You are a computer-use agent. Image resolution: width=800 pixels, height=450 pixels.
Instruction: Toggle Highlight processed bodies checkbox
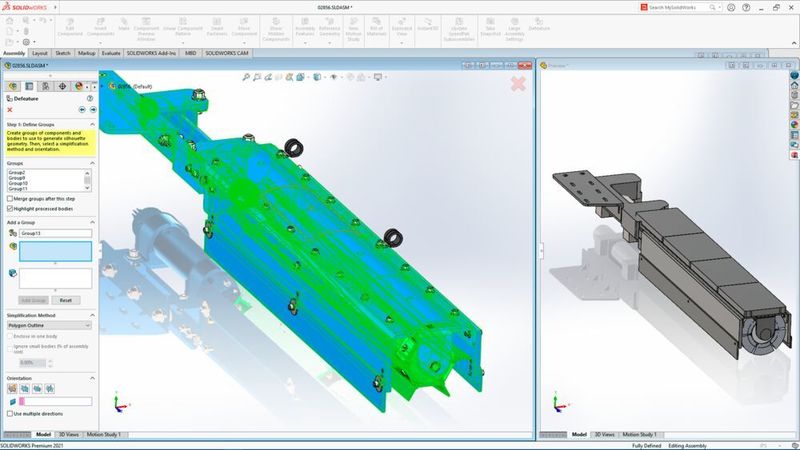click(10, 209)
